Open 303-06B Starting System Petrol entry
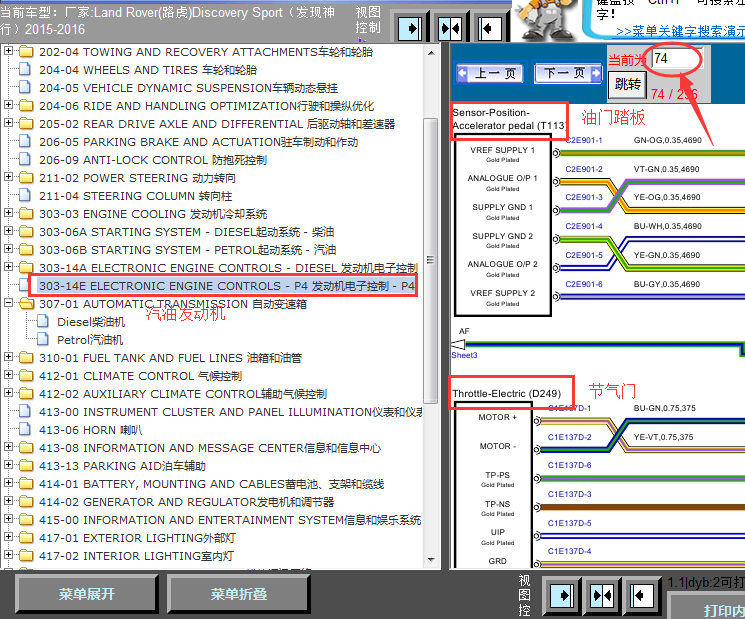745x619 pixels. [x=188, y=250]
